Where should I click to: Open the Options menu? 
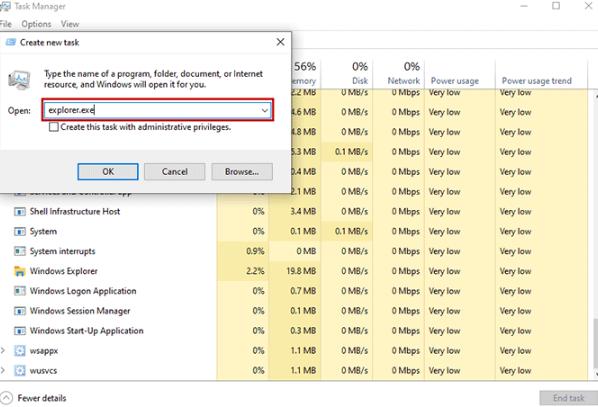[36, 24]
